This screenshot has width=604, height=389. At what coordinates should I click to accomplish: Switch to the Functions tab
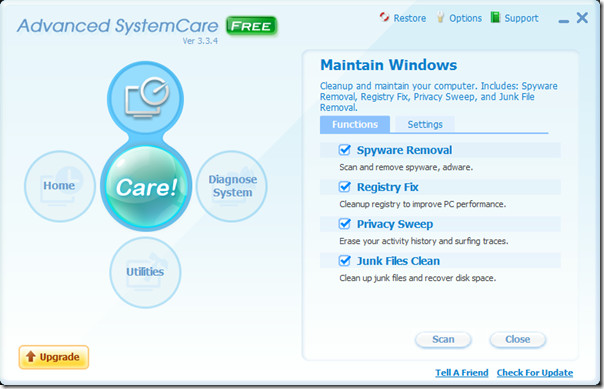pos(355,124)
